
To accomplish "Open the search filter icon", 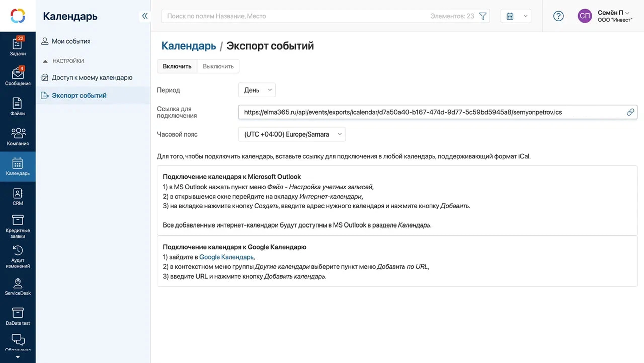I will pos(482,16).
